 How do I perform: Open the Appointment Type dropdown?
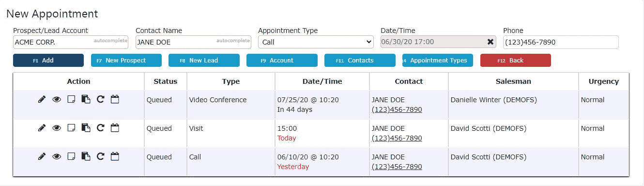316,42
